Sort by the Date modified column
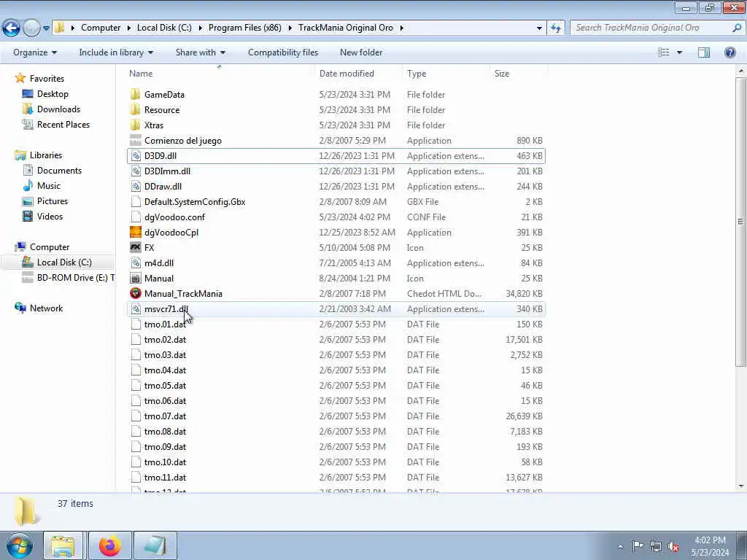Image resolution: width=747 pixels, height=560 pixels. (x=358, y=74)
